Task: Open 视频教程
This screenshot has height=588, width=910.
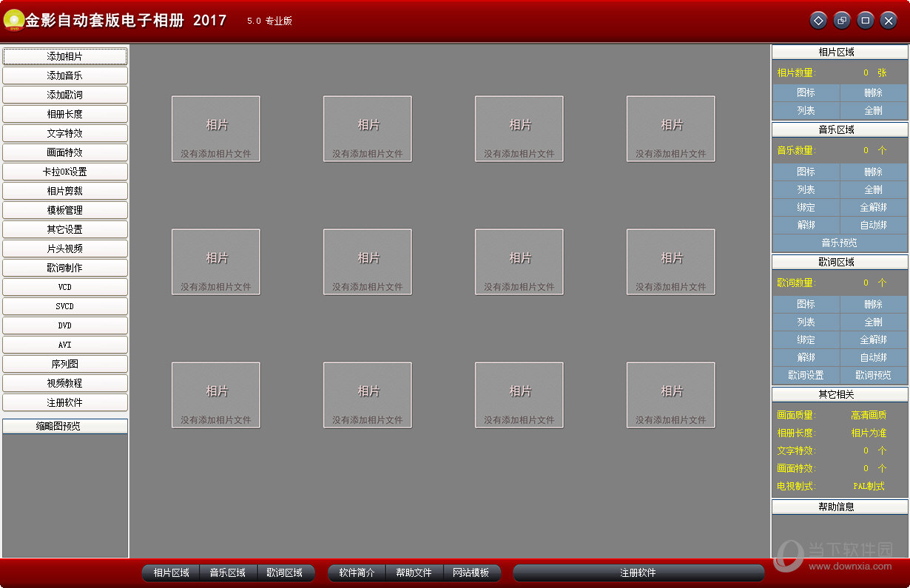Action: pyautogui.click(x=65, y=383)
